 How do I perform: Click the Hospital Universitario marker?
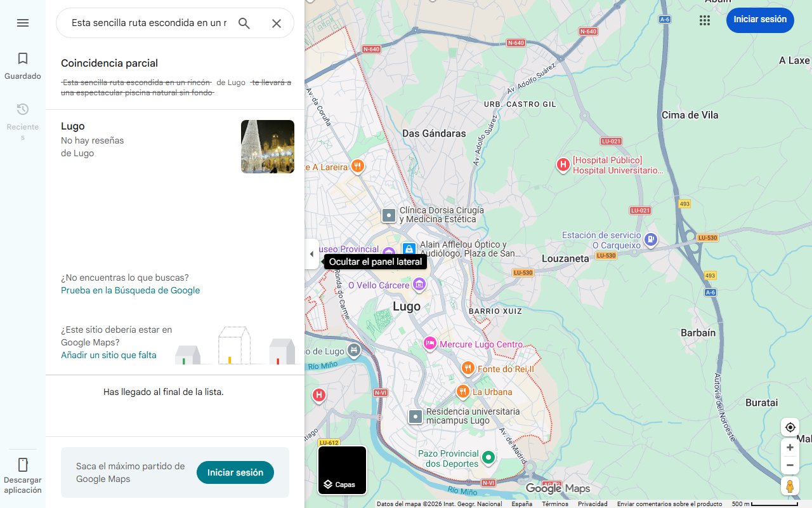pyautogui.click(x=563, y=165)
